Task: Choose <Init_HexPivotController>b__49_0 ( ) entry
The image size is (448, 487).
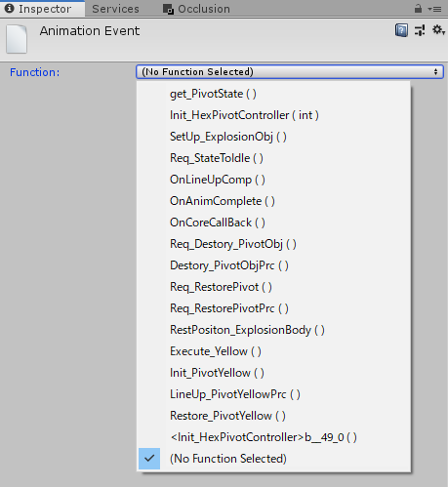Action: click(273, 437)
